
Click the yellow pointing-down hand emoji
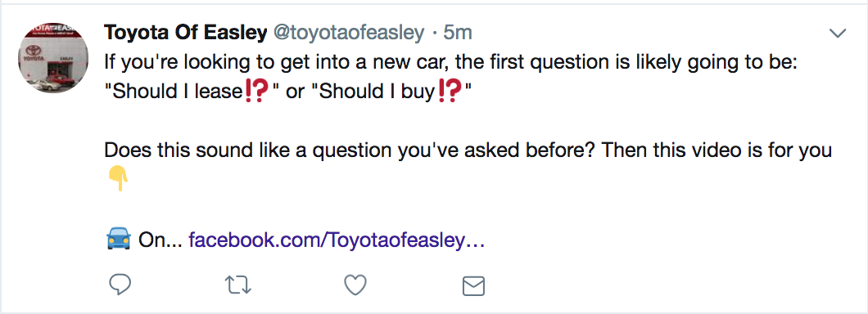(x=117, y=180)
